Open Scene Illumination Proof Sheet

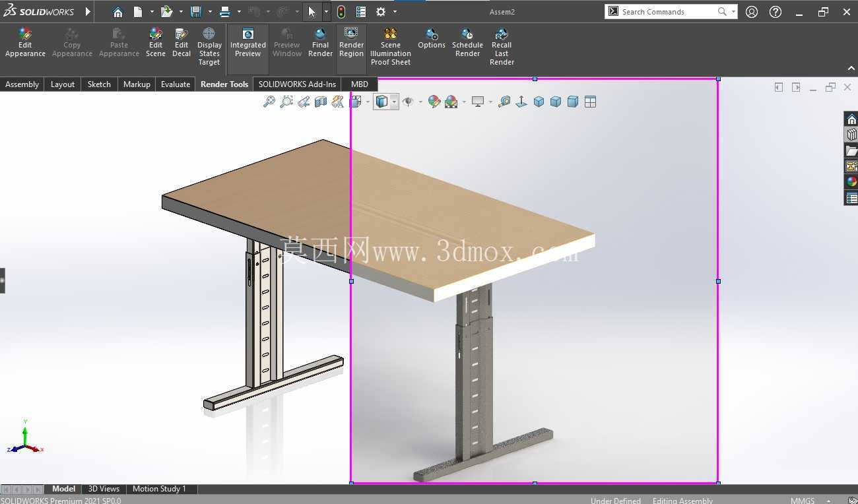[391, 47]
